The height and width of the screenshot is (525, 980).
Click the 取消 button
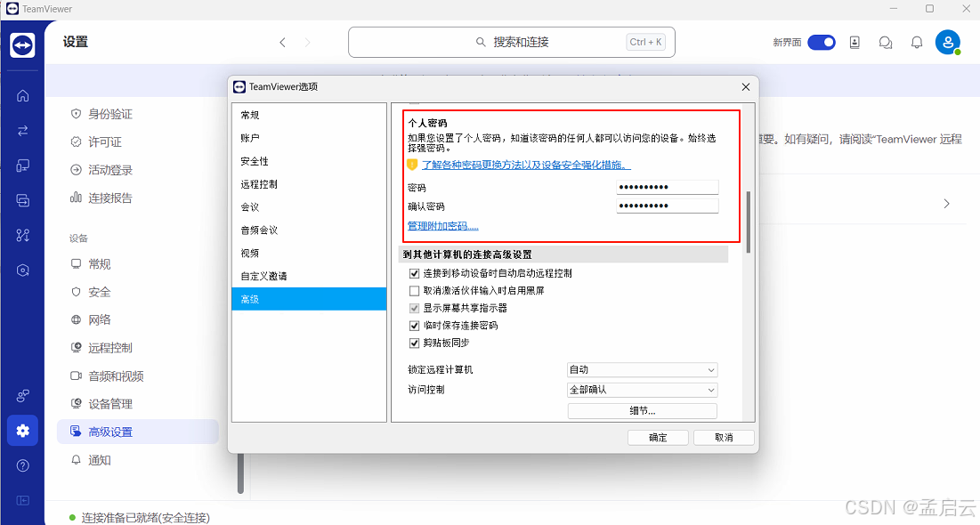(x=724, y=438)
